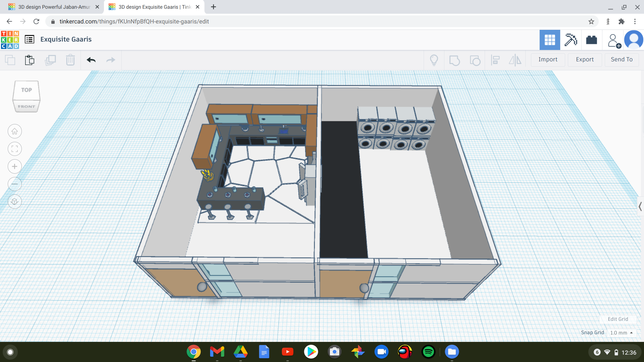The image size is (644, 362).
Task: Open the launcher circle button
Action: (10, 352)
